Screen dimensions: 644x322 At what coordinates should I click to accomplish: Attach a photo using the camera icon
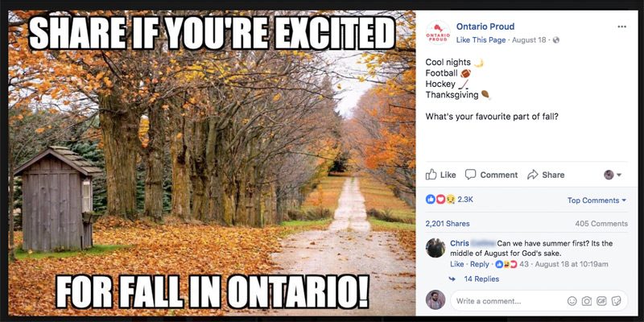click(587, 301)
